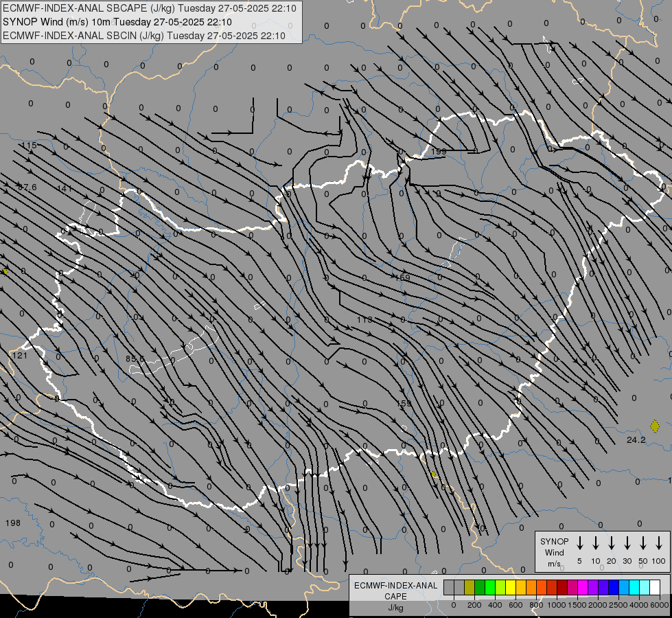
Task: Pick the bright magenta CAPE legend swatch
Action: click(583, 588)
